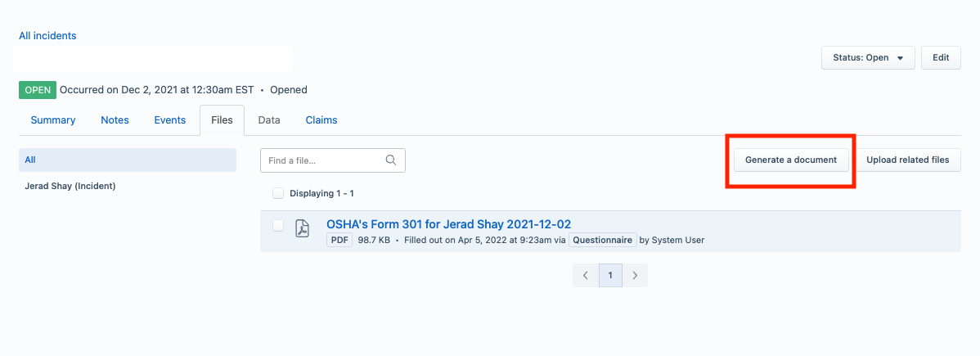Image resolution: width=980 pixels, height=356 pixels.
Task: Click Upload related files button
Action: point(908,160)
